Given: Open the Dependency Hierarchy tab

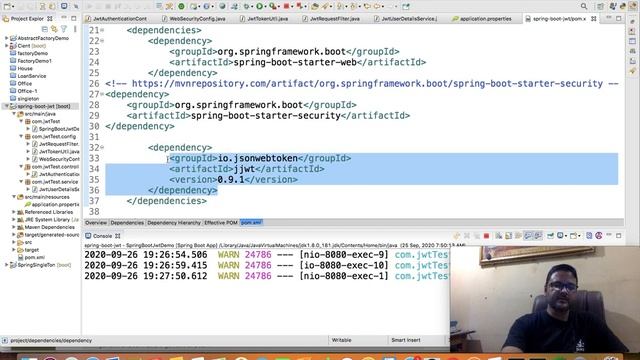Looking at the screenshot, I should point(174,223).
